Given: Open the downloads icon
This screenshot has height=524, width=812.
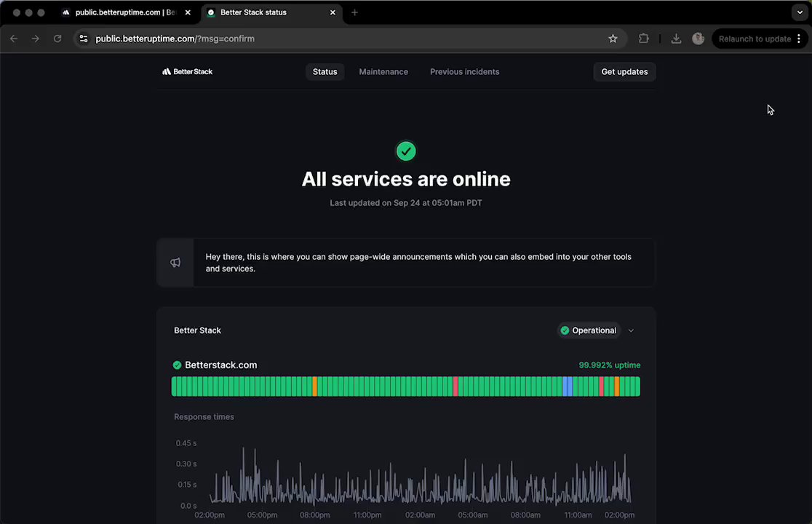Looking at the screenshot, I should 676,39.
